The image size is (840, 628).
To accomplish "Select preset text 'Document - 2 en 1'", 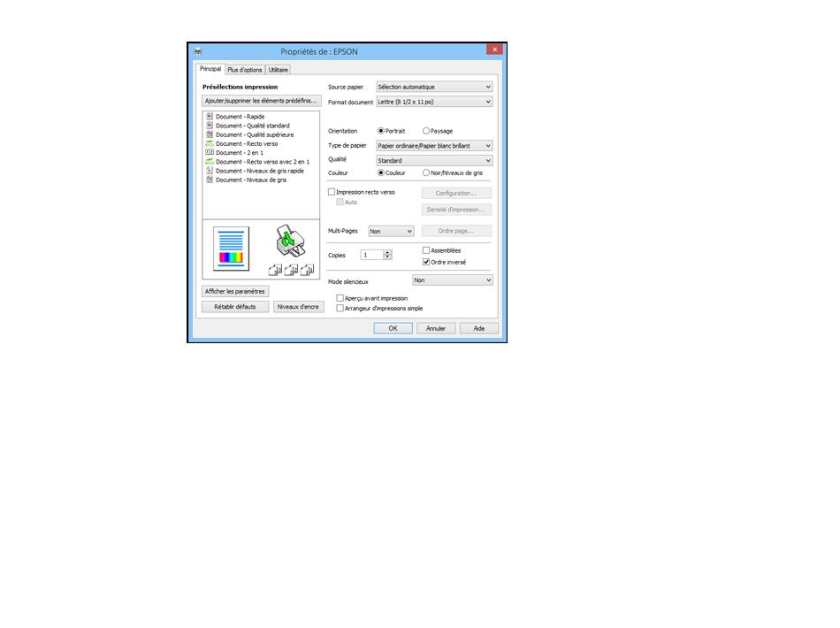I will pos(240,153).
